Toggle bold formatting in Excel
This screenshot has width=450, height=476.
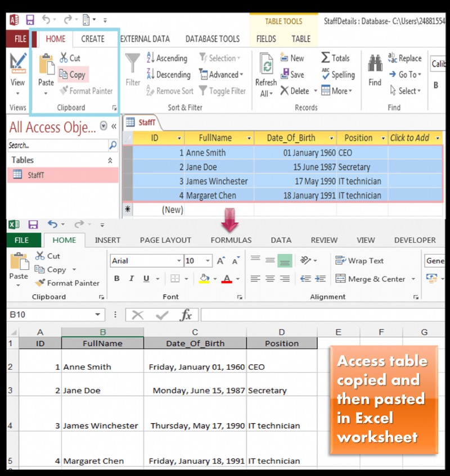click(x=117, y=279)
